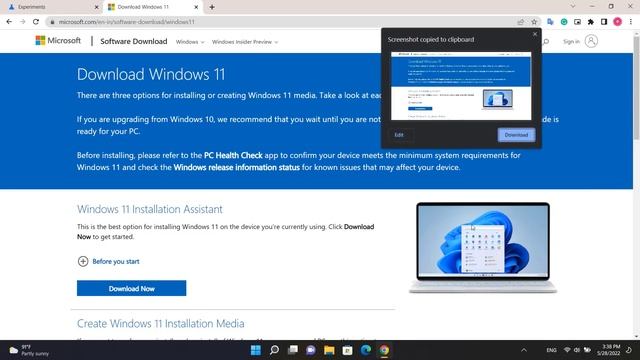Open the Grammarly extension icon
Image resolution: width=640 pixels, height=360 pixels.
point(564,22)
